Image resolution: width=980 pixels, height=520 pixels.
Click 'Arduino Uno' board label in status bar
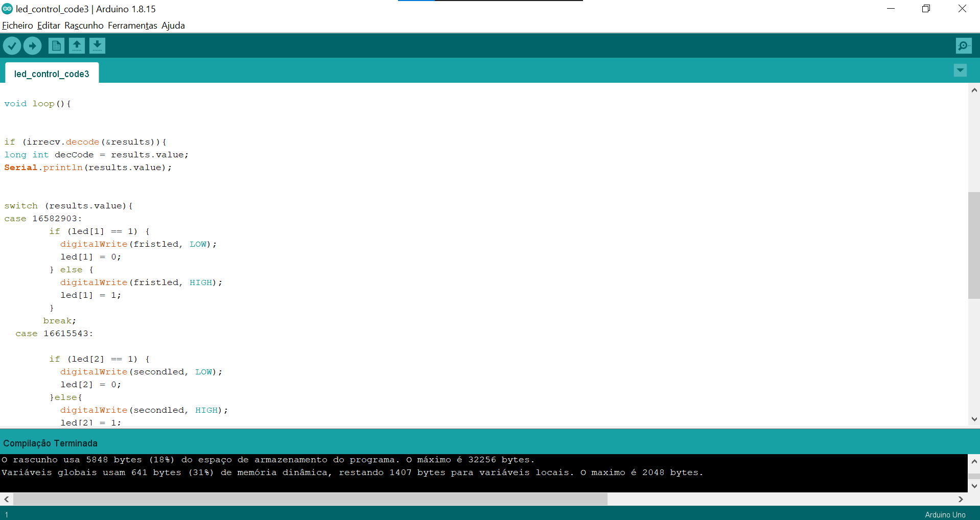point(945,514)
